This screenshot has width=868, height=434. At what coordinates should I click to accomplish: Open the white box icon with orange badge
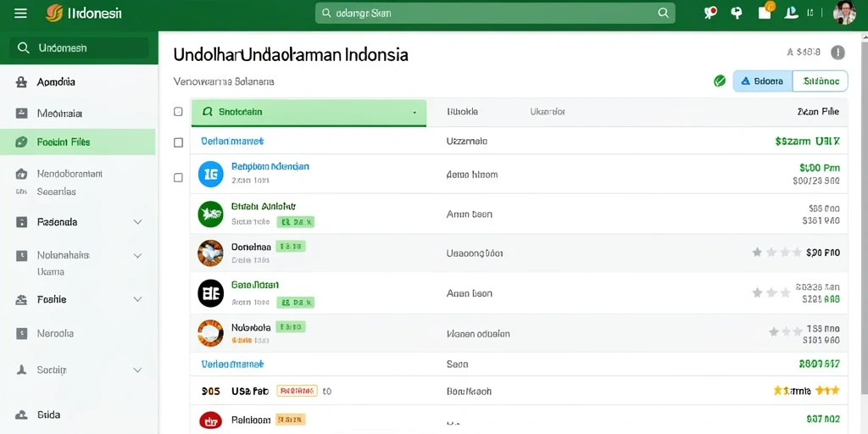tap(765, 12)
